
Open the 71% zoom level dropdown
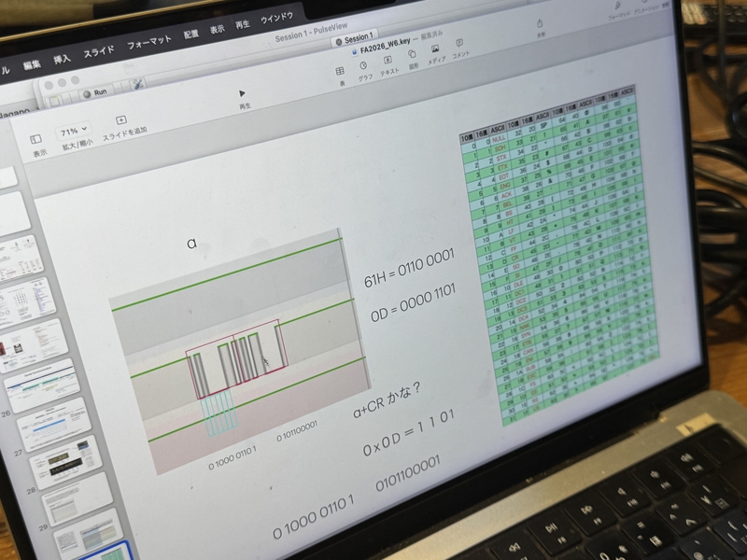point(74,131)
